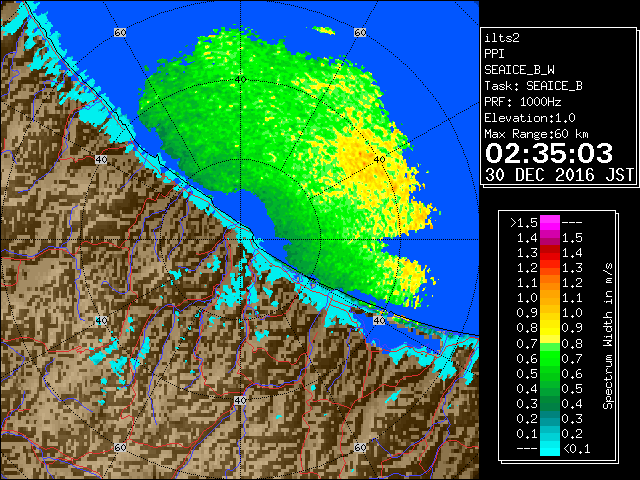This screenshot has width=640, height=480.
Task: Click the 40 km ring label north of radar
Action: [240, 80]
